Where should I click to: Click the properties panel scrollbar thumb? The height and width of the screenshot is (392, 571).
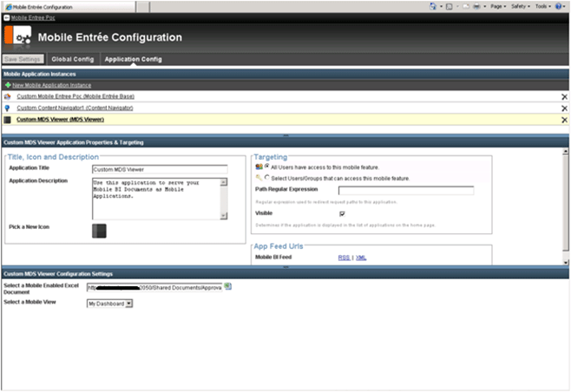(x=565, y=203)
